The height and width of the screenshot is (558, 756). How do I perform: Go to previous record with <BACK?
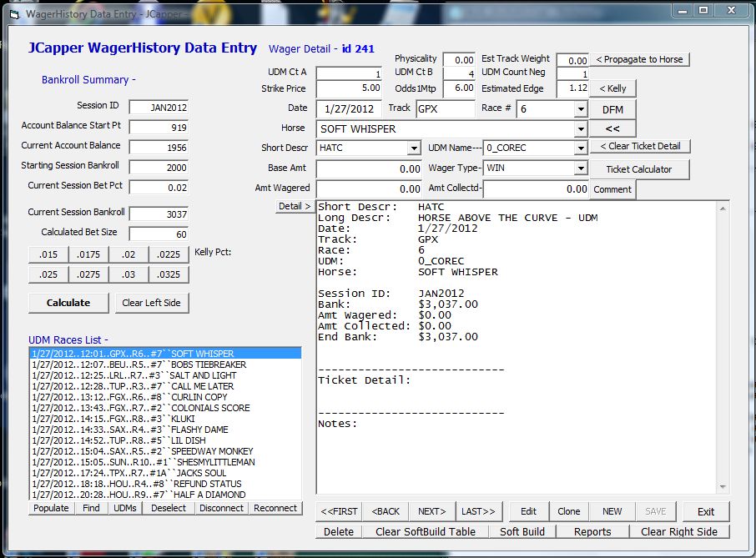coord(386,511)
